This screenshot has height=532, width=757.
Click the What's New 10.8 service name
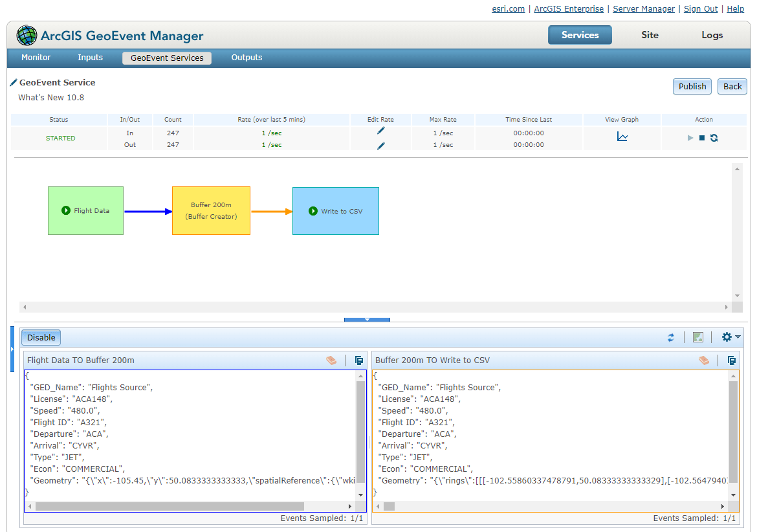[51, 98]
